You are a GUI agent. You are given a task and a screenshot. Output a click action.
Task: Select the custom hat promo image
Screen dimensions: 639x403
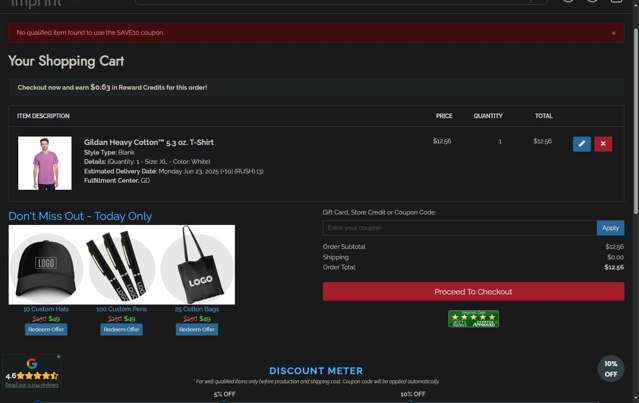click(46, 265)
